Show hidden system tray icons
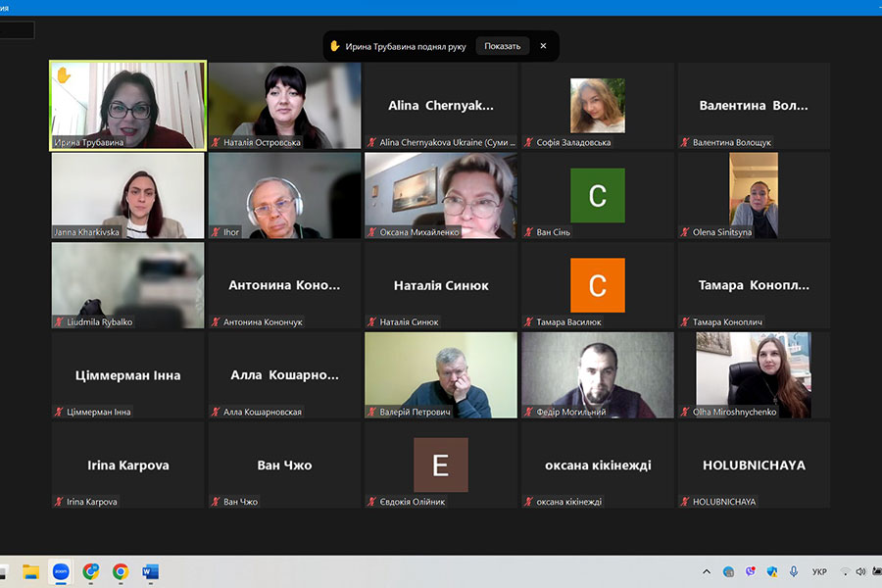Image resolution: width=882 pixels, height=588 pixels. click(x=707, y=571)
